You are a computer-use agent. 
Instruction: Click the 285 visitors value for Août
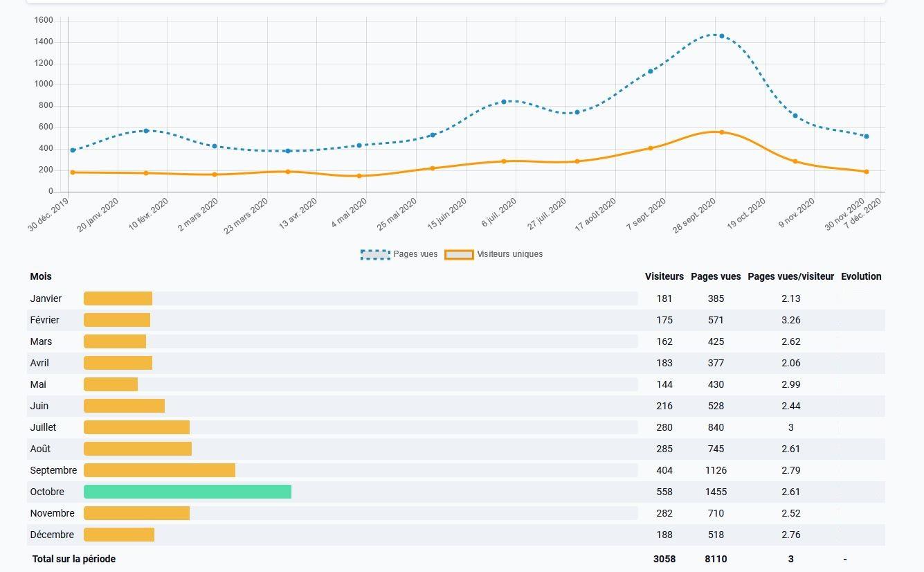[x=664, y=449]
